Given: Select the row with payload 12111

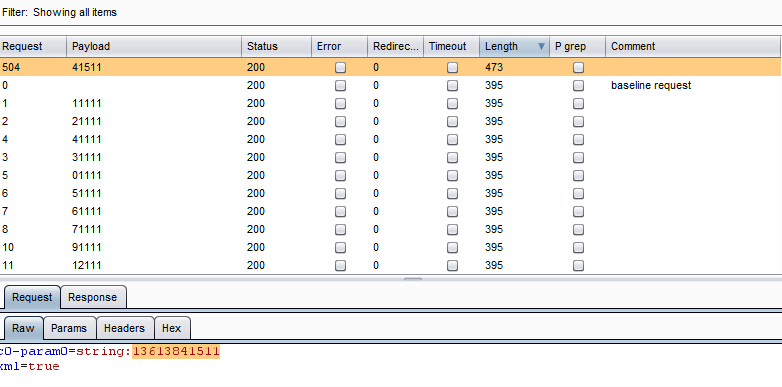Looking at the screenshot, I should (x=390, y=265).
